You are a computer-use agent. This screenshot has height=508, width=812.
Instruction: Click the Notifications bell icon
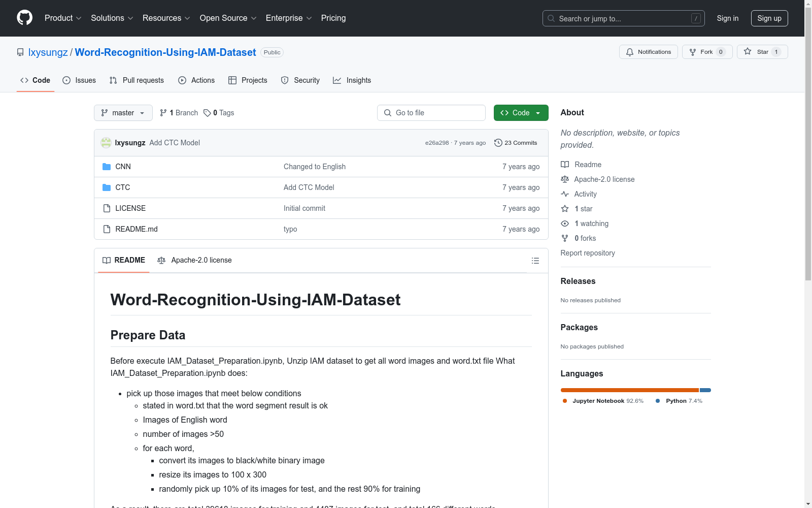tap(630, 52)
